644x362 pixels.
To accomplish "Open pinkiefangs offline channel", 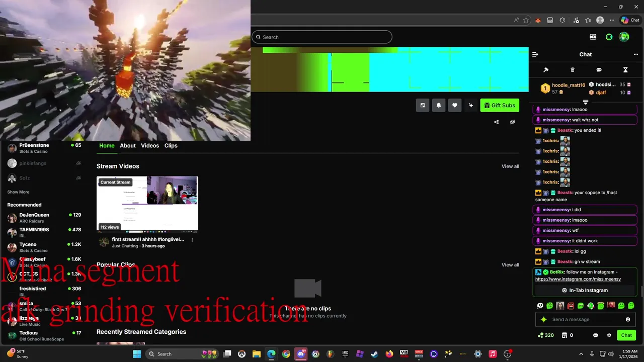I will (44, 163).
